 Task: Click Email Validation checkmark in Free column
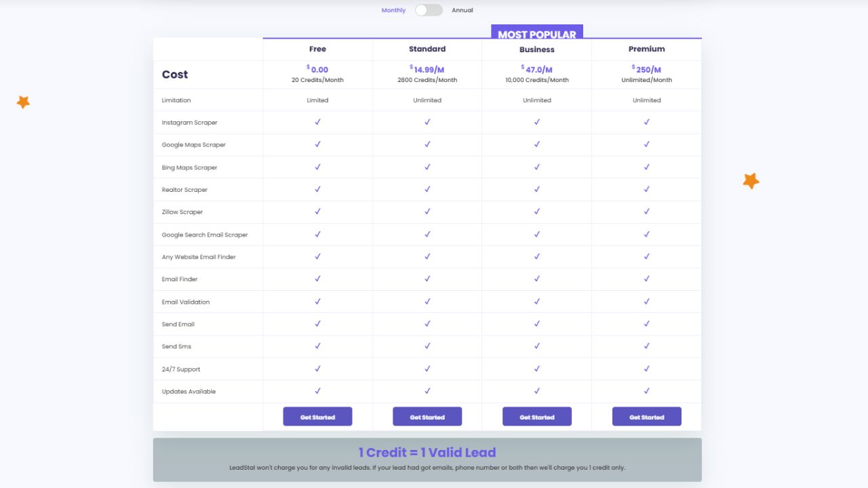click(x=317, y=302)
